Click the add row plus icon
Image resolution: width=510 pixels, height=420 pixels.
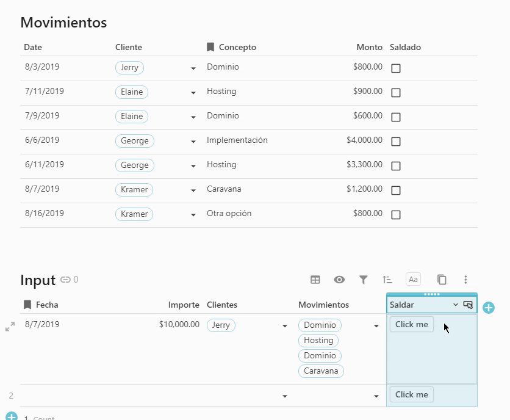[11, 418]
